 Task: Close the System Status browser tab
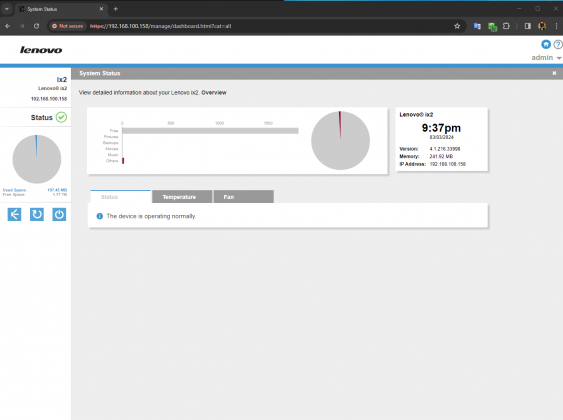101,9
